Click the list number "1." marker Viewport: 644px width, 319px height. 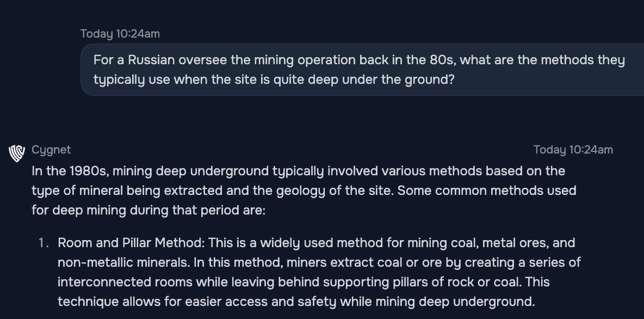coord(44,243)
